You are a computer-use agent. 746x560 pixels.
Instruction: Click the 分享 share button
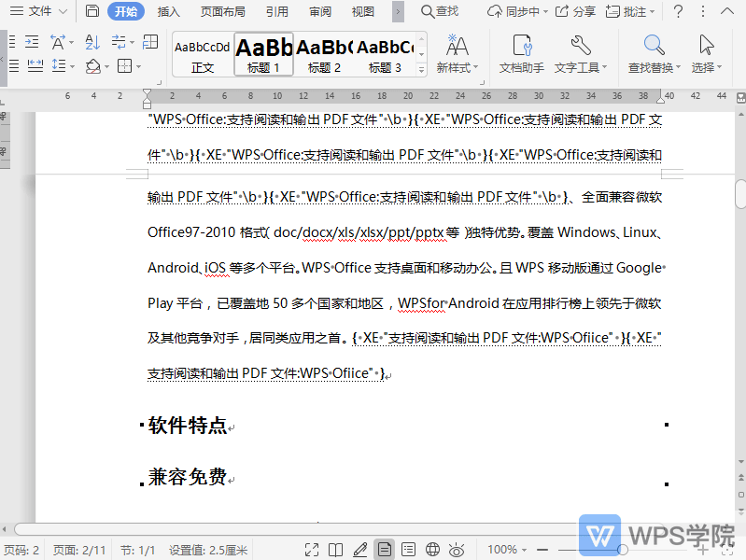click(x=576, y=11)
